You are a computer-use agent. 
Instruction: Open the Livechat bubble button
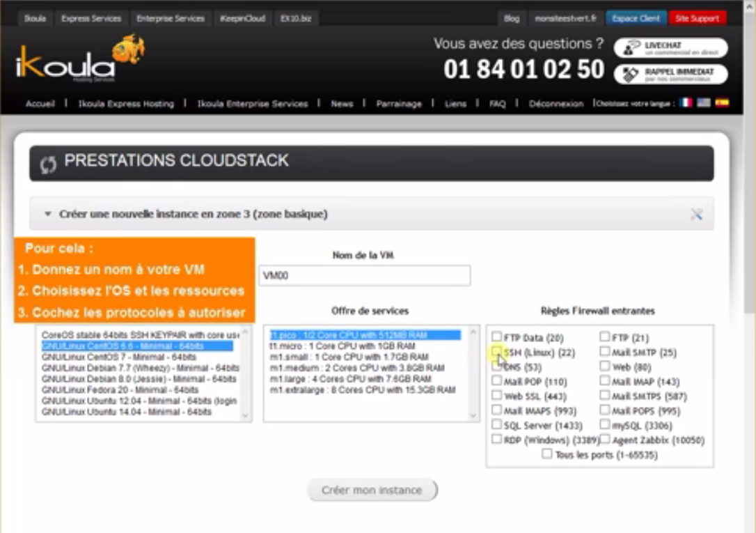click(x=670, y=48)
